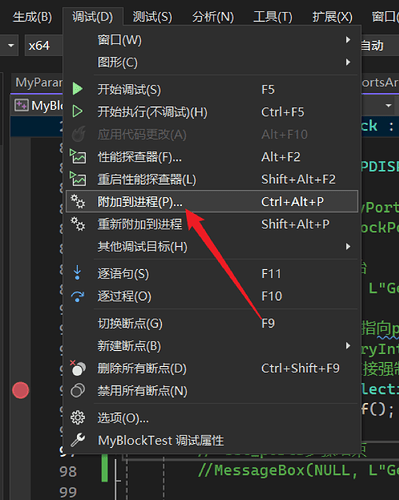Image resolution: width=399 pixels, height=500 pixels.
Task: Click the Step Over curved arrow icon
Action: 77,296
